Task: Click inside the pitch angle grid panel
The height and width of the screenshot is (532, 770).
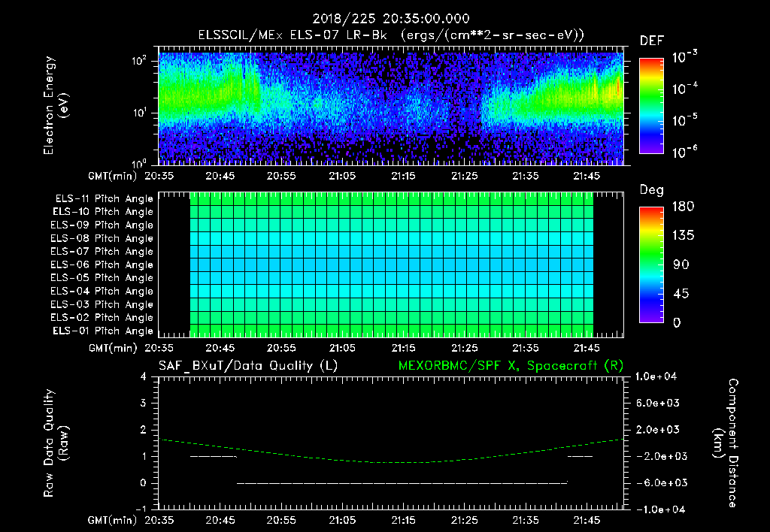Action: (391, 264)
